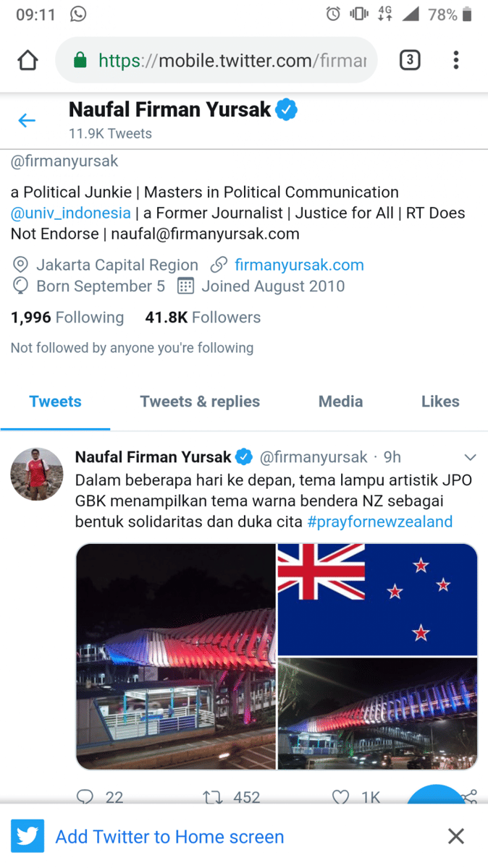Open the tweet options chevron
The image size is (488, 868).
[470, 456]
